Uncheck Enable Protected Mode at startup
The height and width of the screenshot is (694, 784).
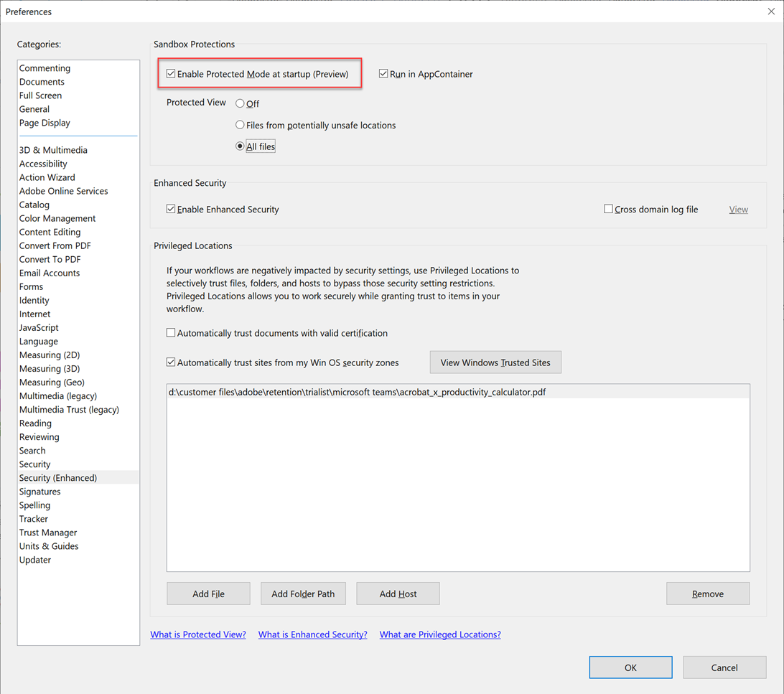pos(171,73)
